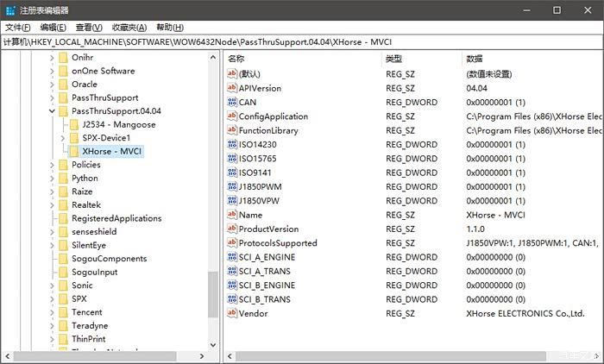The height and width of the screenshot is (364, 604).
Task: Click the DWORD icon of SCI_A_ENGINE
Action: pyautogui.click(x=231, y=257)
